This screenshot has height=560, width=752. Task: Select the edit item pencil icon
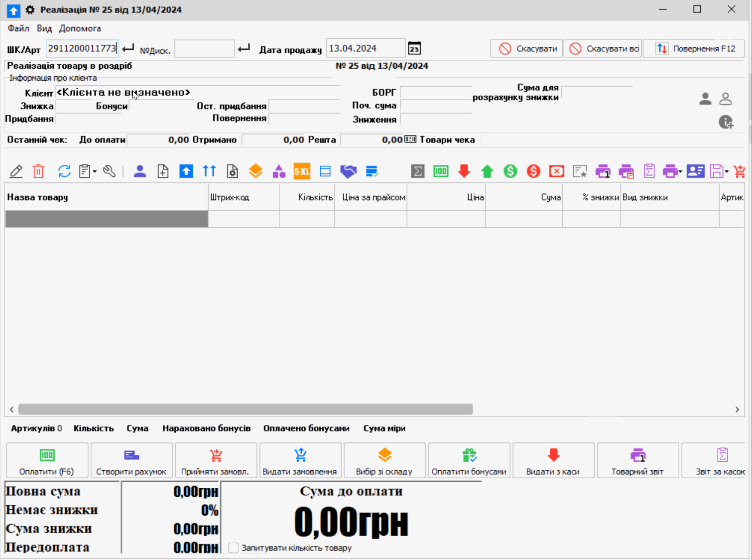[x=16, y=171]
